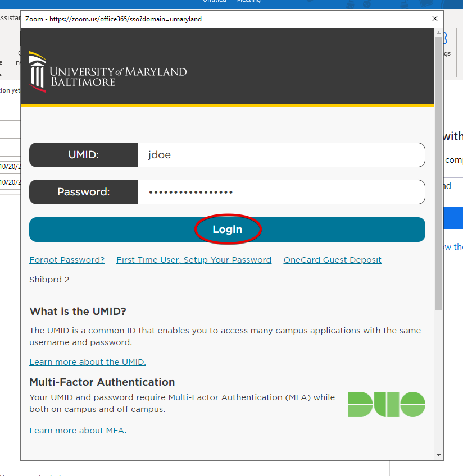This screenshot has height=476, width=463.
Task: Click the scrollbar down arrow
Action: click(x=438, y=455)
